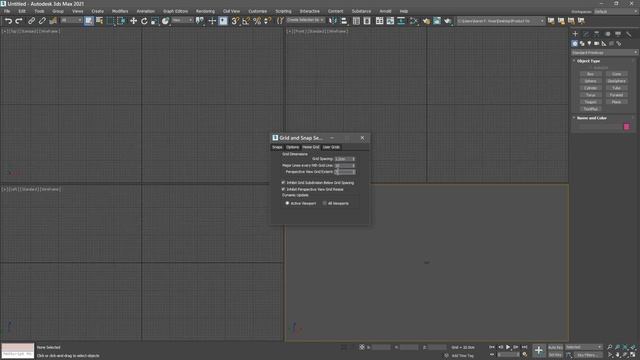This screenshot has height=360, width=640.
Task: Click the Box primitive button
Action: (590, 74)
